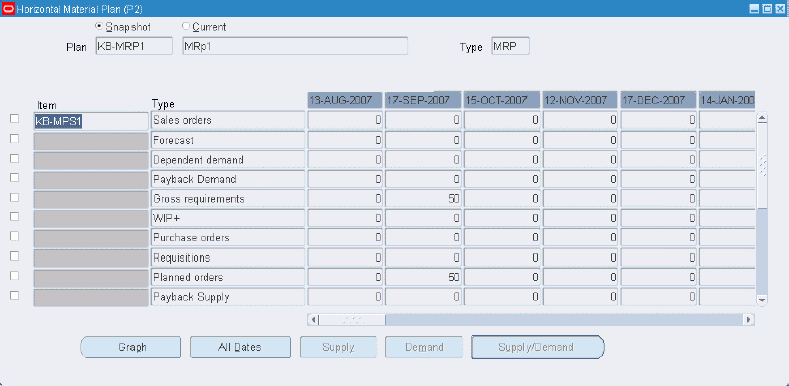
Task: Click the horizontal scrollbar thumb
Action: tap(352, 320)
